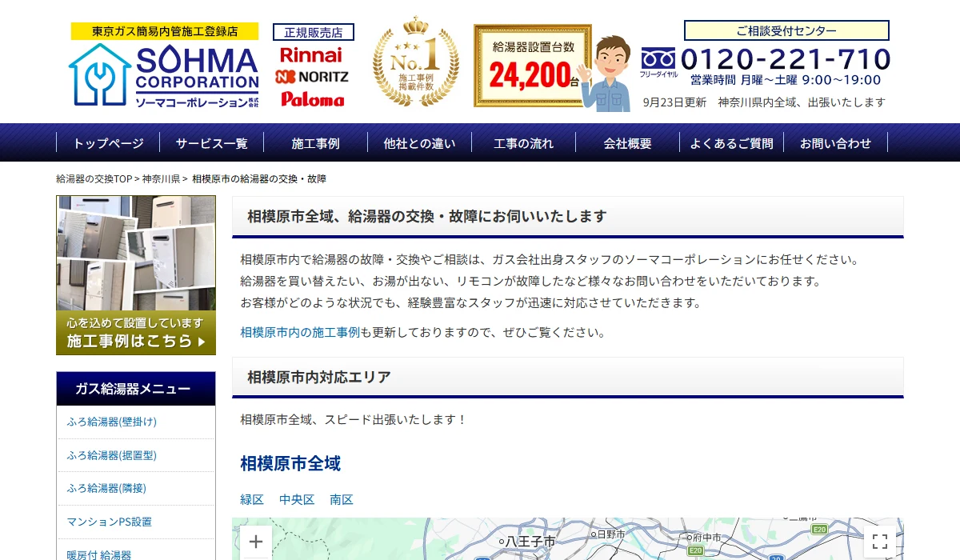Click the 相模原市内の施工事例 link
The height and width of the screenshot is (560, 960).
coord(300,332)
